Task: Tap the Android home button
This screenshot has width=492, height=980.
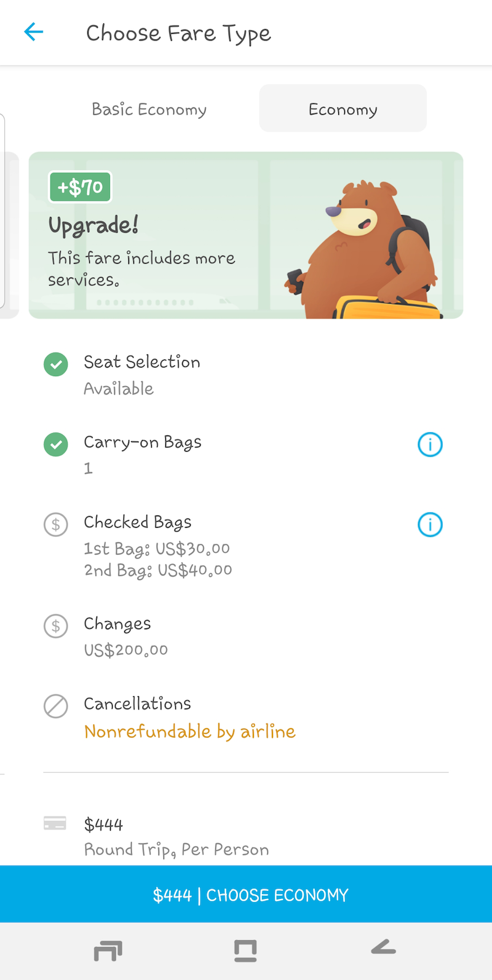Action: 245,951
